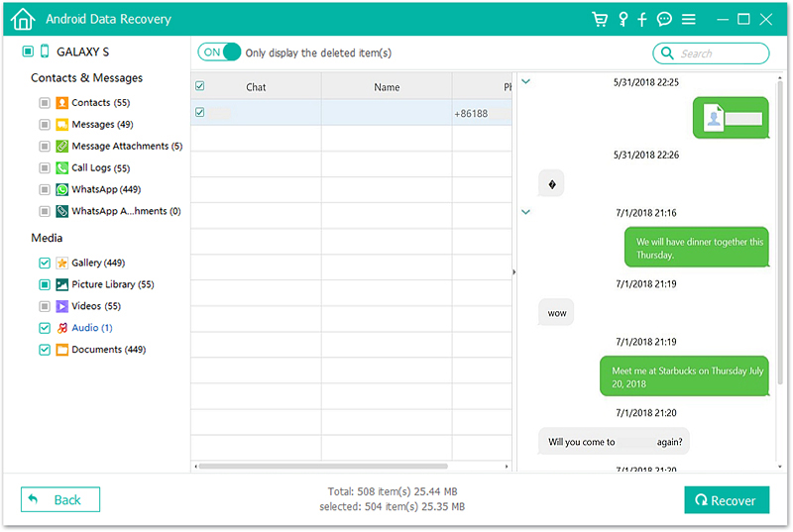This screenshot has height=532, width=793.
Task: Toggle the Messages (49) checkbox
Action: [45, 124]
